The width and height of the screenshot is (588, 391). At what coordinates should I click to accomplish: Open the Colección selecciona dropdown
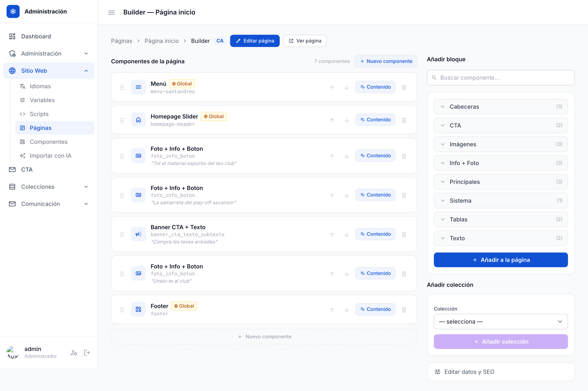(x=501, y=322)
